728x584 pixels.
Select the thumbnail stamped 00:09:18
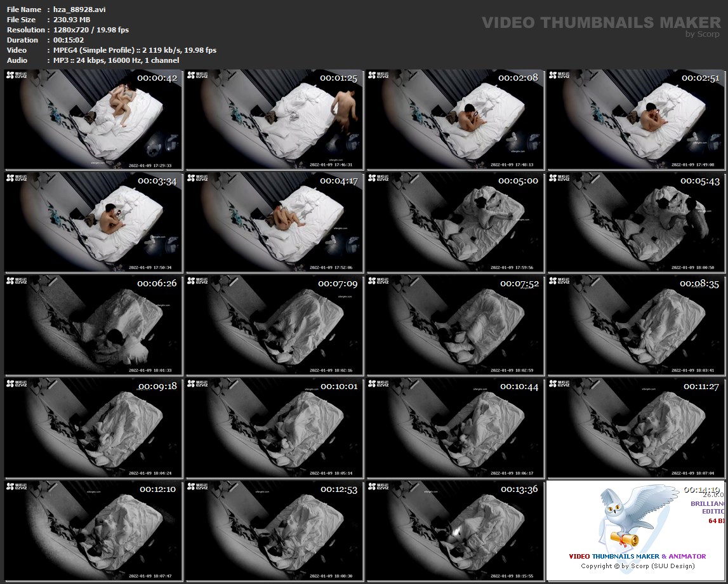(93, 428)
